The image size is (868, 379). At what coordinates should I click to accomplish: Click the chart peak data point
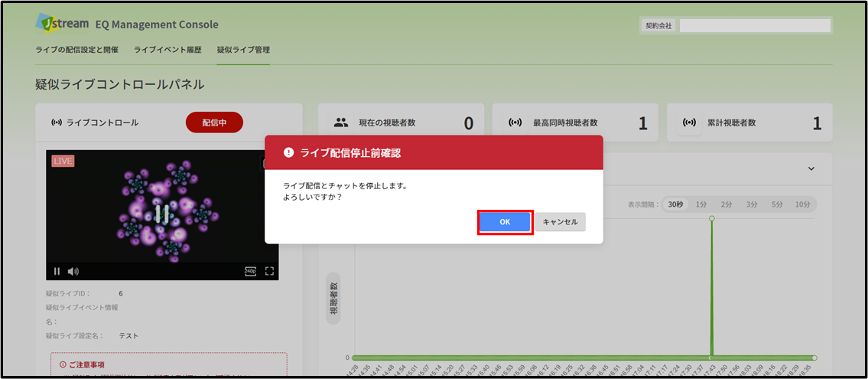(x=711, y=218)
